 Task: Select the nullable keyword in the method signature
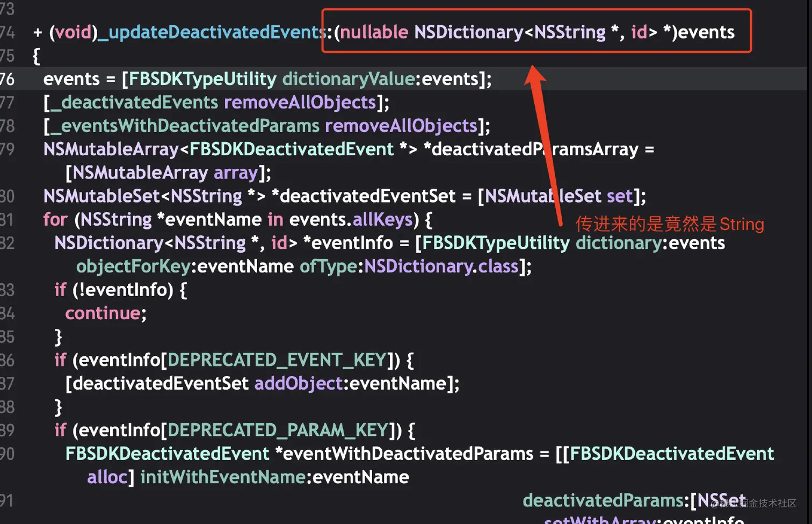(374, 32)
